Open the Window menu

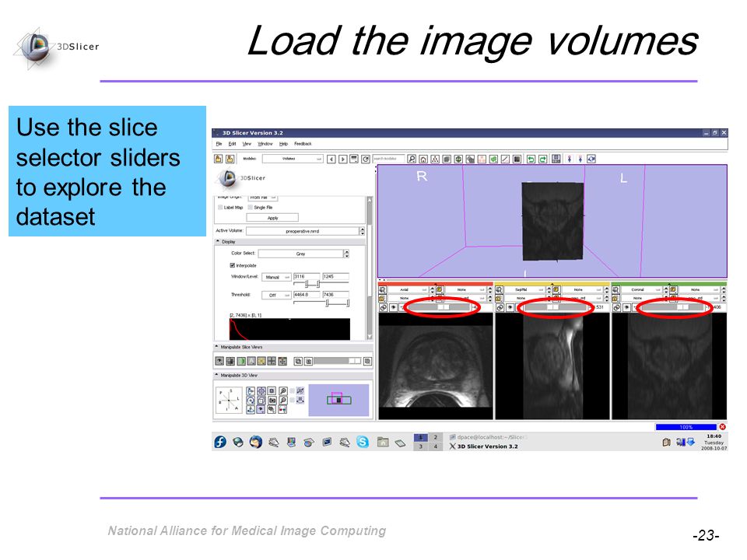pyautogui.click(x=265, y=144)
